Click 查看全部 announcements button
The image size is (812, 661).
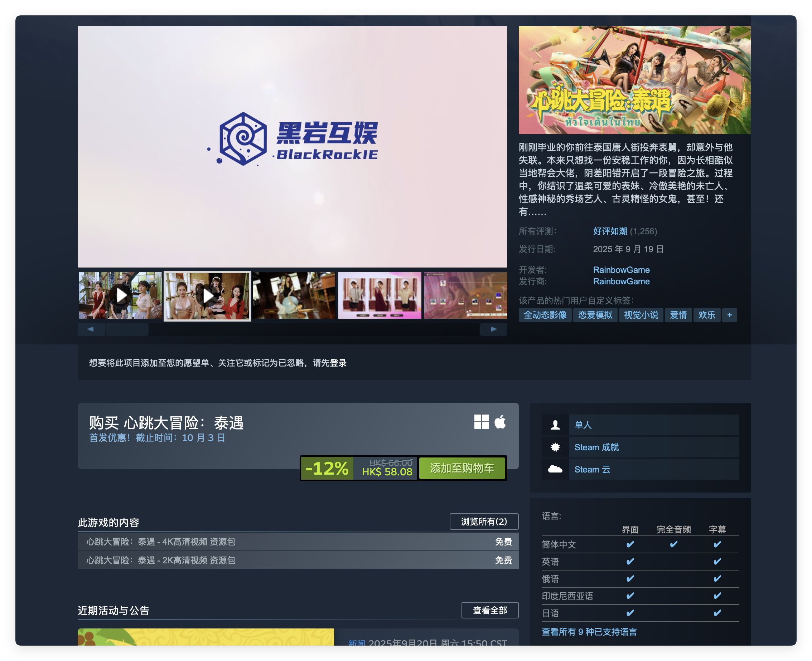pyautogui.click(x=490, y=610)
